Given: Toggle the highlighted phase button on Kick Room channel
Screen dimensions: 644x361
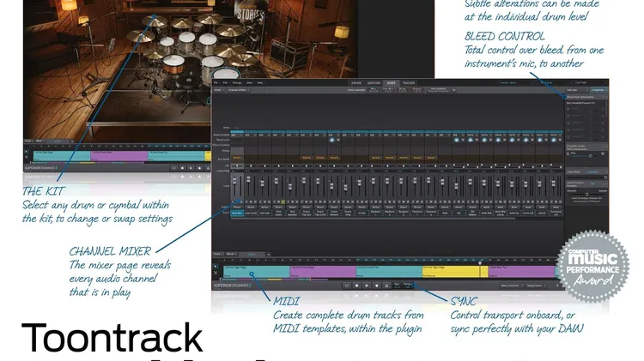Looking at the screenshot, I should [283, 202].
